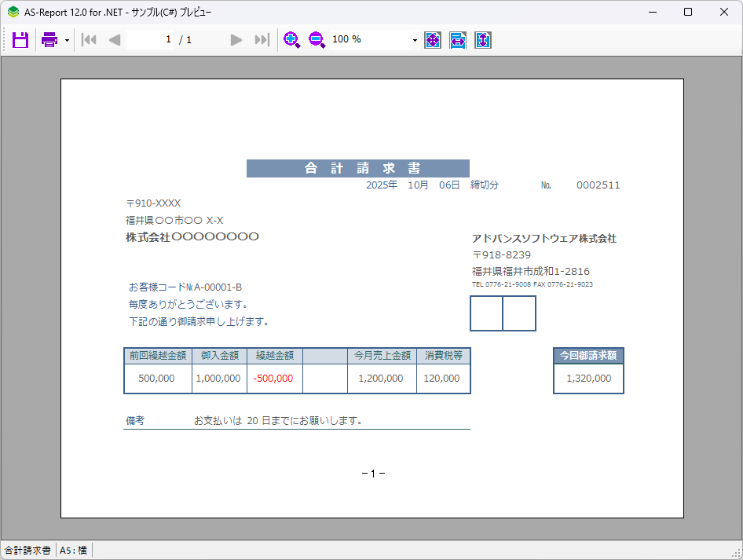Click the 今回御請求額 amount 1,320,000
Image resolution: width=743 pixels, height=560 pixels.
(x=588, y=378)
